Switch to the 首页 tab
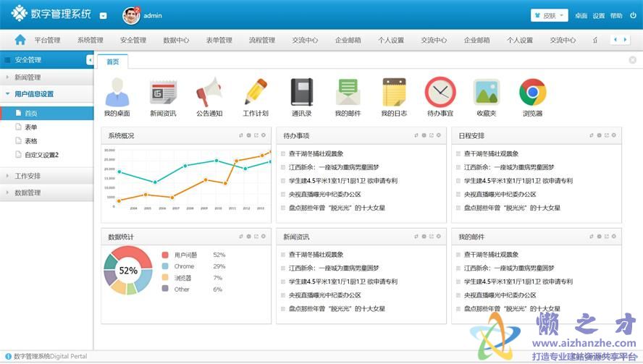Image resolution: width=643 pixels, height=364 pixels. click(x=113, y=62)
